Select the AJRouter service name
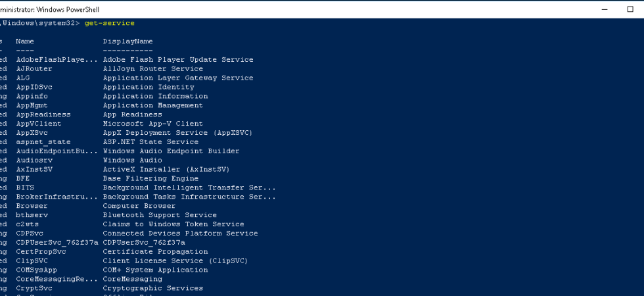The image size is (644, 296). click(34, 68)
